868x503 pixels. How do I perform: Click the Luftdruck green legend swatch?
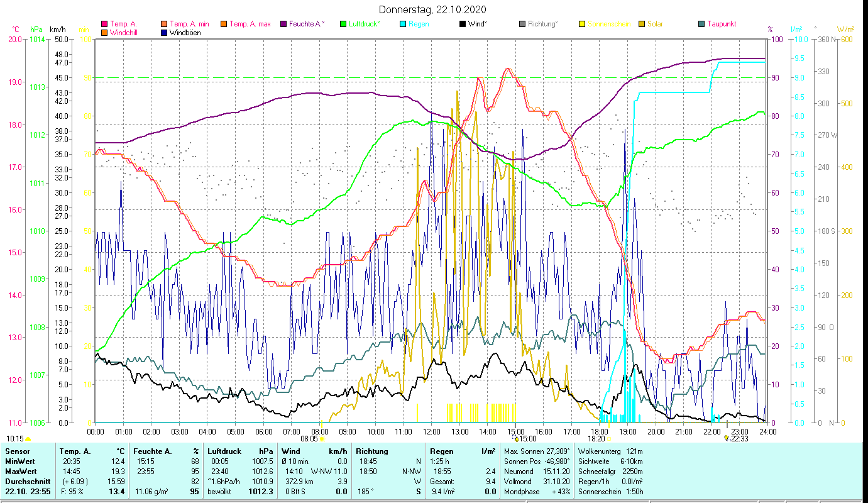coord(343,24)
